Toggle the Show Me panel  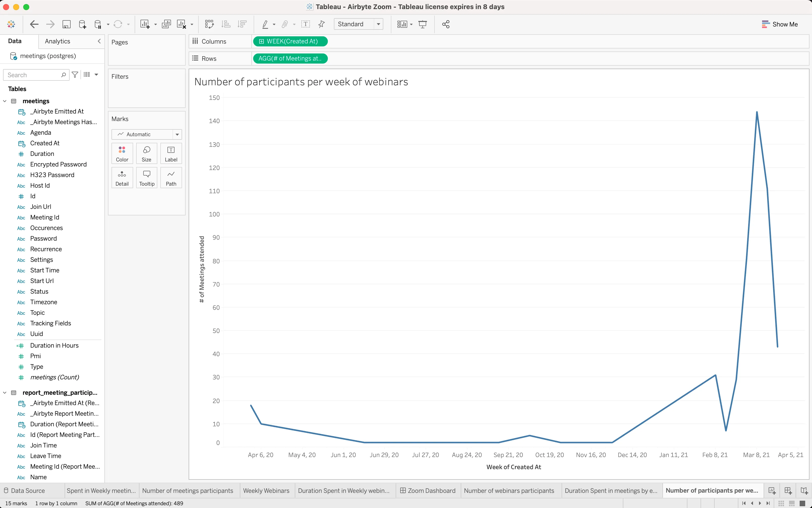click(x=779, y=24)
